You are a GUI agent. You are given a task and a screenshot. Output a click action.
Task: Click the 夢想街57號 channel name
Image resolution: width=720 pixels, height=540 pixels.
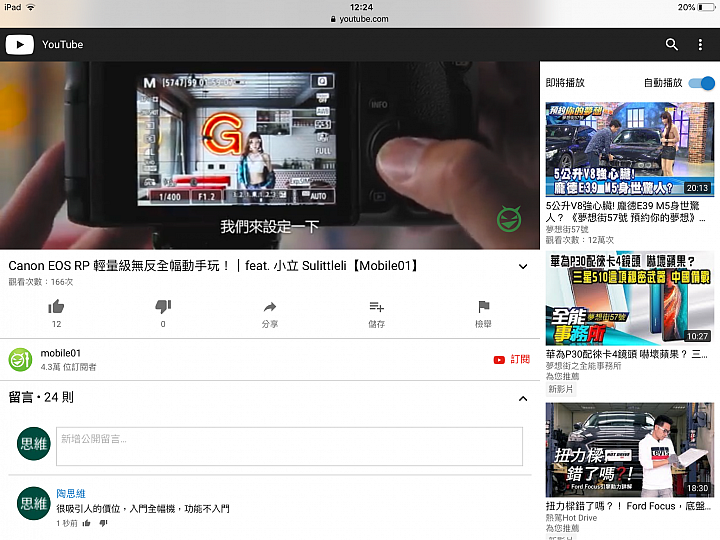567,229
